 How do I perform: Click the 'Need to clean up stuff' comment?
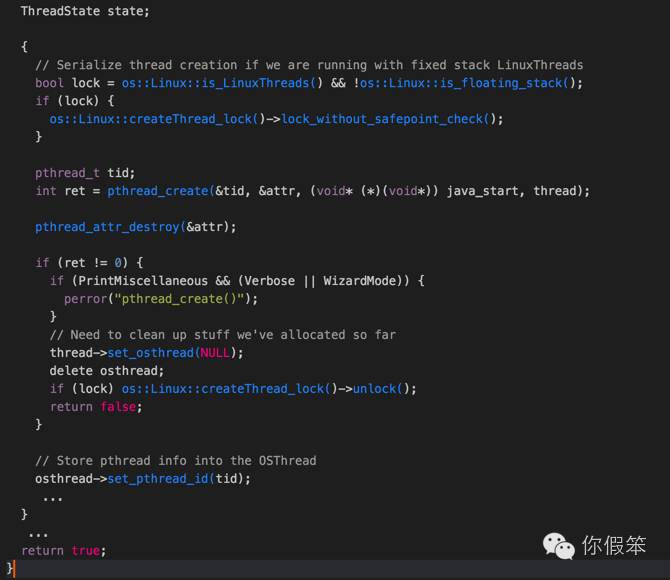point(223,335)
